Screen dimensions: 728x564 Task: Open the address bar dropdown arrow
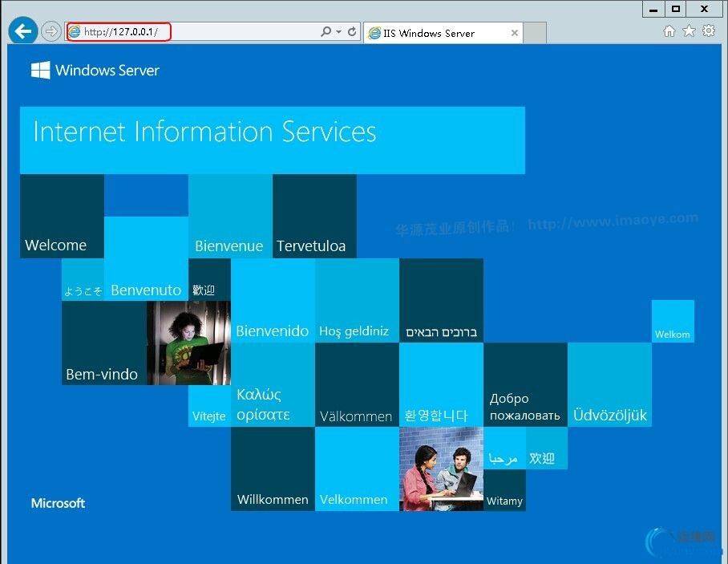click(x=339, y=31)
